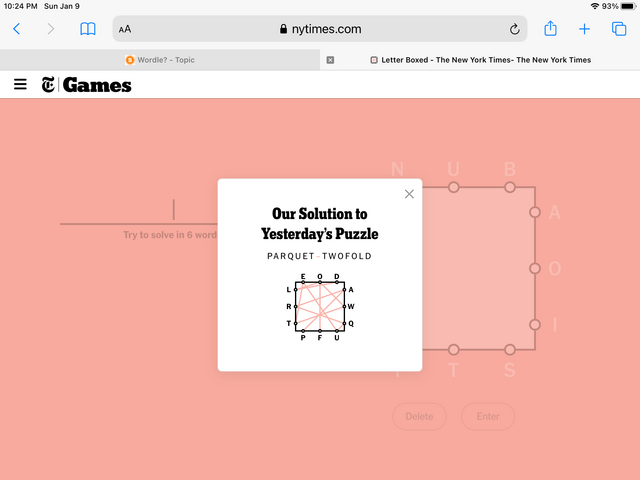Select letter T on the puzzle box

[453, 370]
